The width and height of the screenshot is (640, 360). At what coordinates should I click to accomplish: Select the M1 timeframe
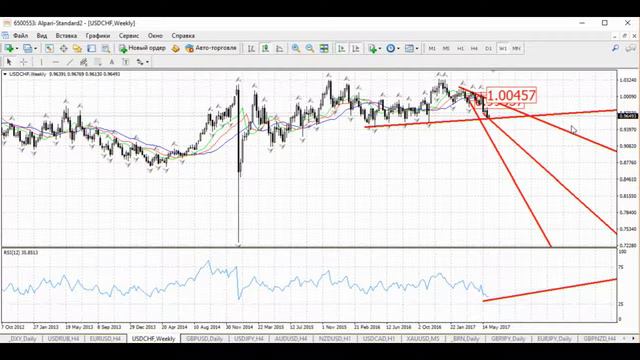click(432, 49)
